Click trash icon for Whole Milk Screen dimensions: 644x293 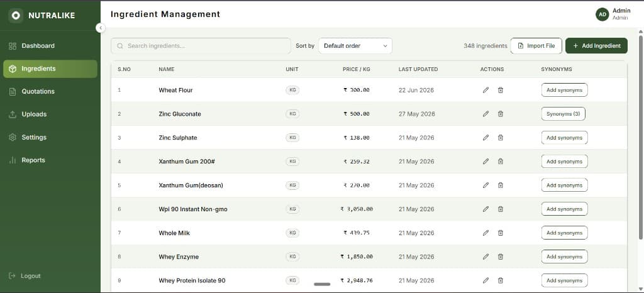point(500,233)
